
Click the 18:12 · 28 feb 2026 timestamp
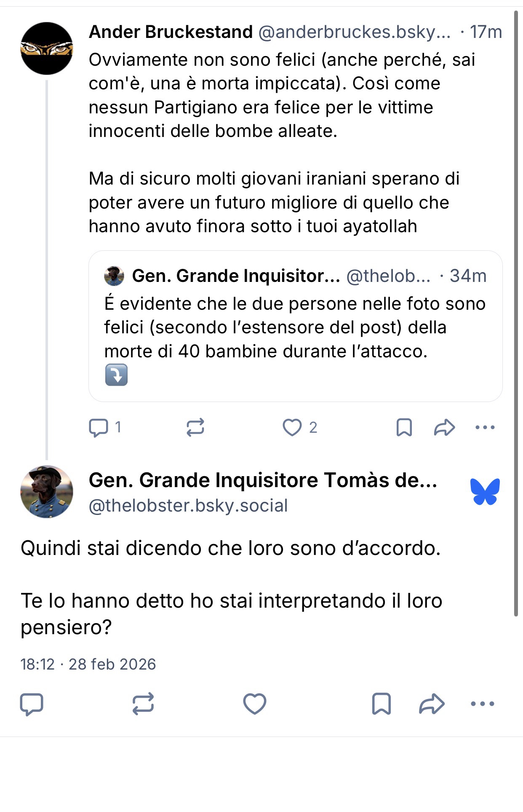(88, 664)
